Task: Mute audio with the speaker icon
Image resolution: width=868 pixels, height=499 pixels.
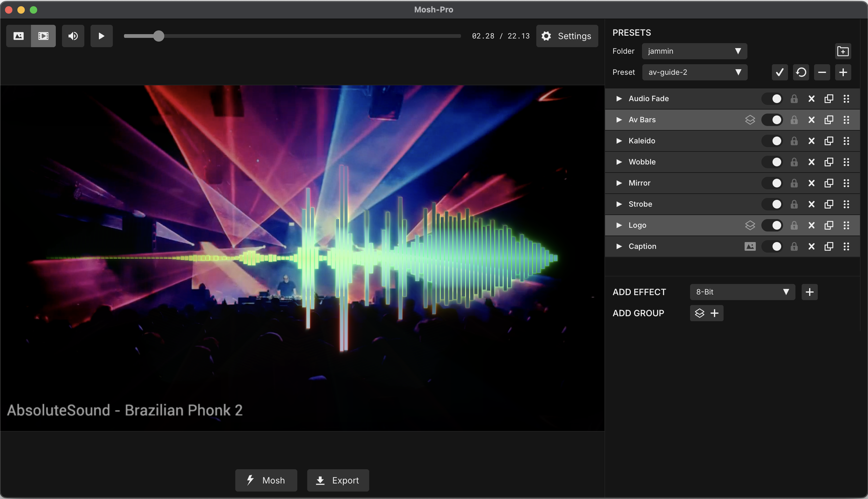Action: tap(73, 36)
